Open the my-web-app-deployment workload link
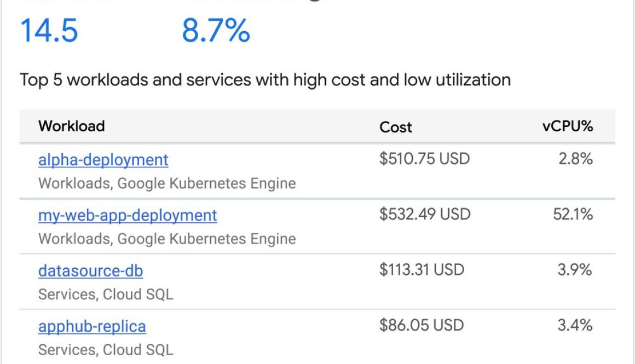635x364 pixels. point(127,215)
